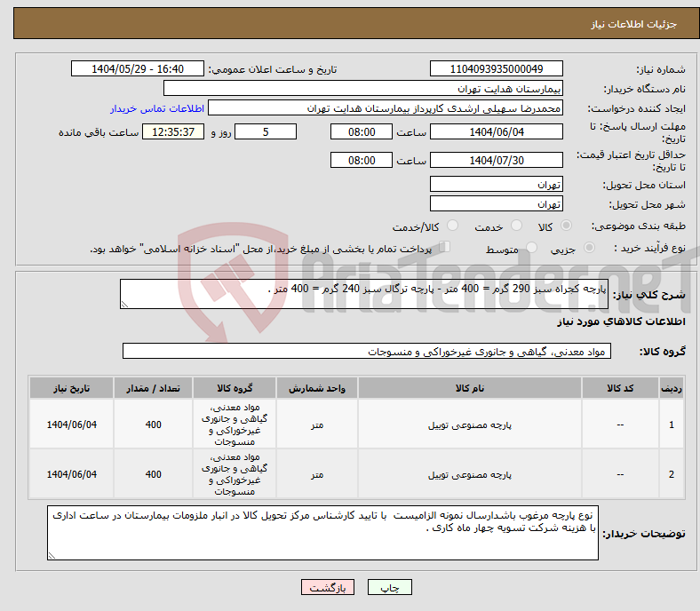The width and height of the screenshot is (700, 611).
Task: Click row 2 unit متر cell
Action: pyautogui.click(x=317, y=474)
